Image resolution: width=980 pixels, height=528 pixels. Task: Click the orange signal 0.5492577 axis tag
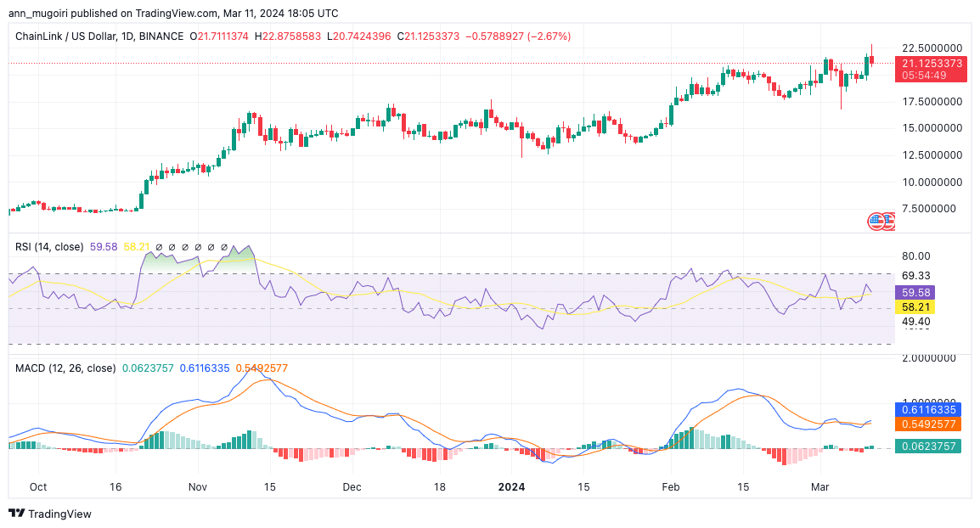pyautogui.click(x=932, y=423)
